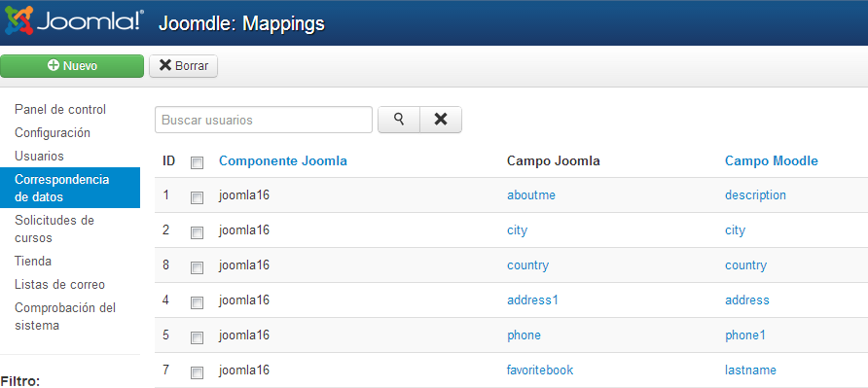Open Panel de control in sidebar
868x388 pixels.
[x=60, y=109]
